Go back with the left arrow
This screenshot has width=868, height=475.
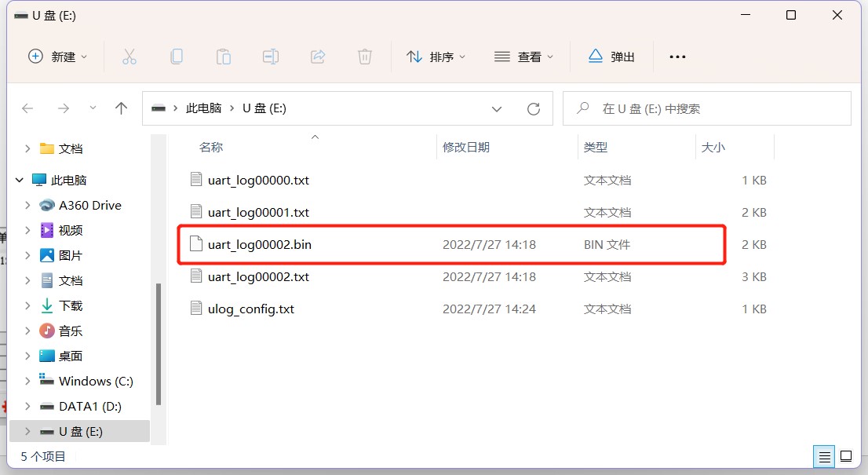(x=27, y=108)
